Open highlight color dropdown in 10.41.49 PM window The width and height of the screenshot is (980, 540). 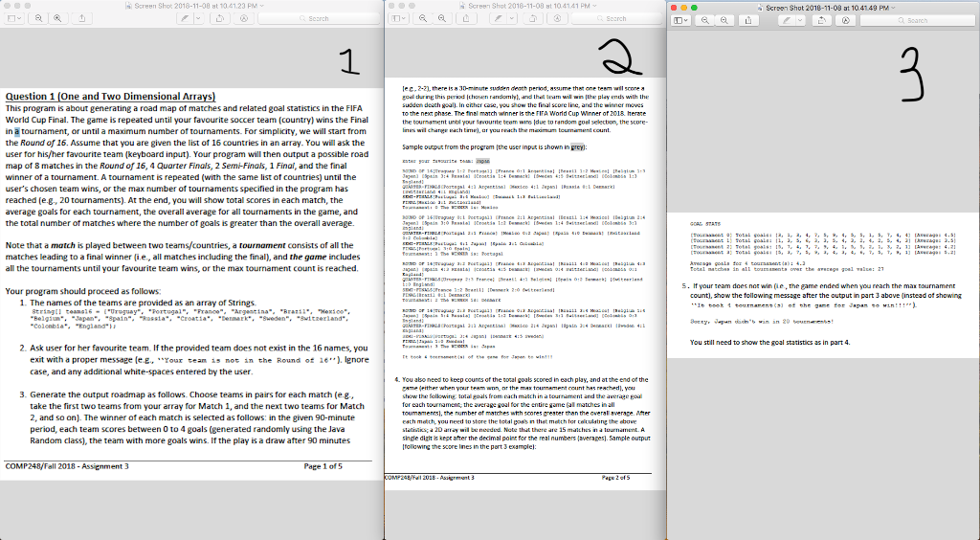[x=801, y=21]
